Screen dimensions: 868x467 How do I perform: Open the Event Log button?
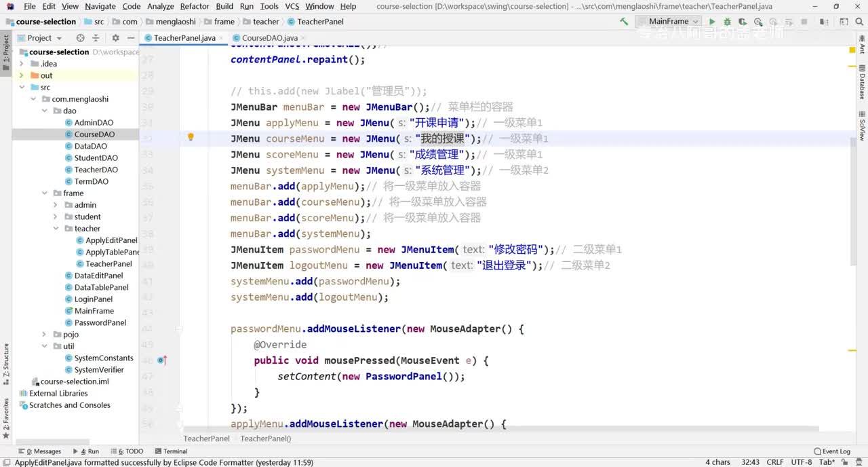pos(832,451)
